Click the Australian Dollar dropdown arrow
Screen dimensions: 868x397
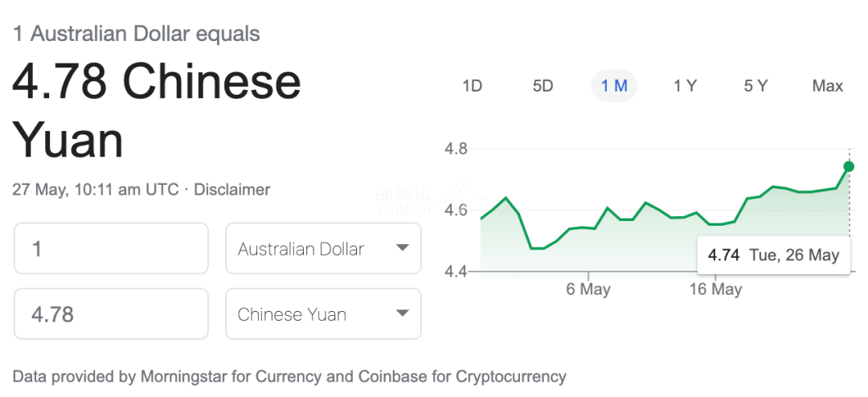coord(403,248)
